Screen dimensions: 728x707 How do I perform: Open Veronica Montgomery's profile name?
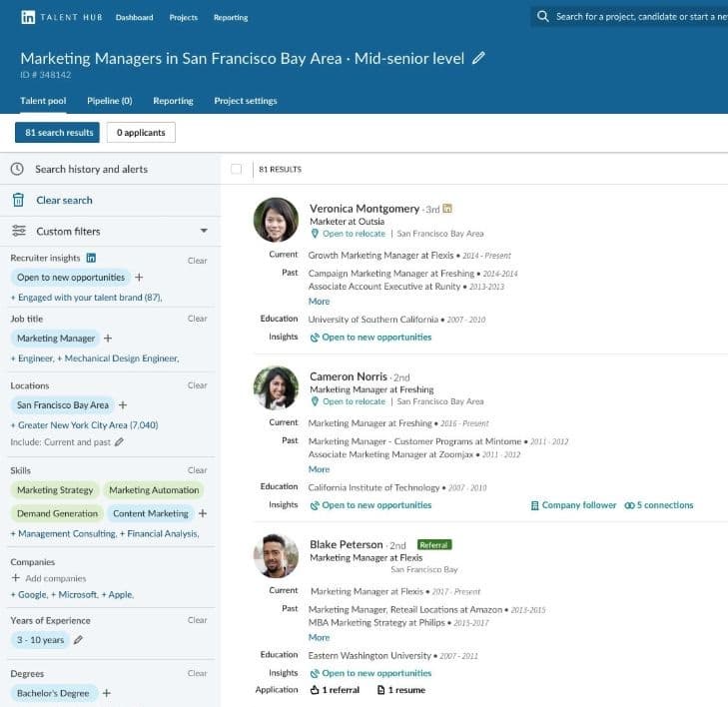coord(364,209)
